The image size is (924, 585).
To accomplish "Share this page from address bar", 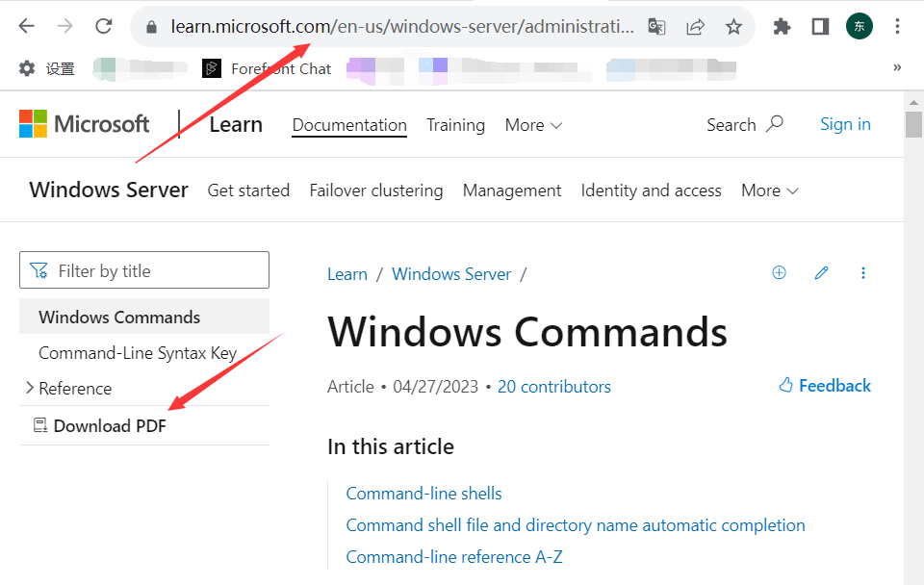I will pos(695,27).
